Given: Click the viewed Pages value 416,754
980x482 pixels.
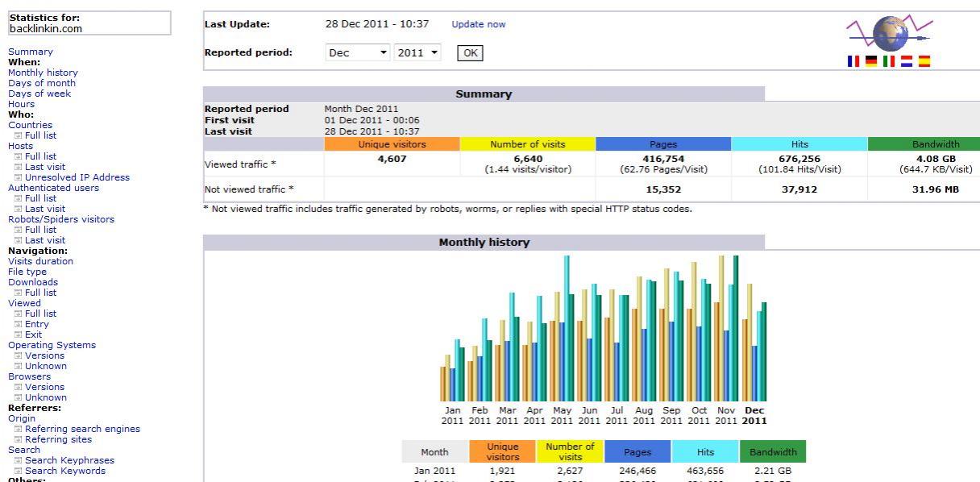Looking at the screenshot, I should click(663, 159).
